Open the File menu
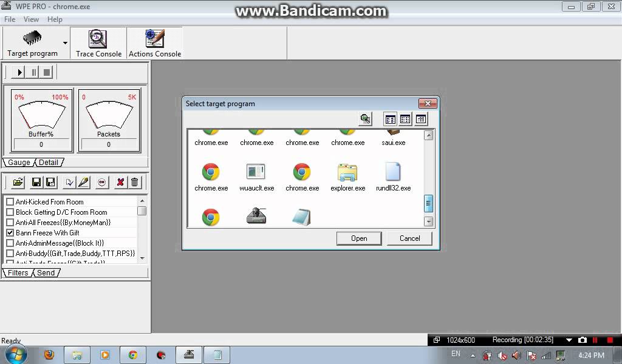Image resolution: width=622 pixels, height=364 pixels. coord(10,19)
